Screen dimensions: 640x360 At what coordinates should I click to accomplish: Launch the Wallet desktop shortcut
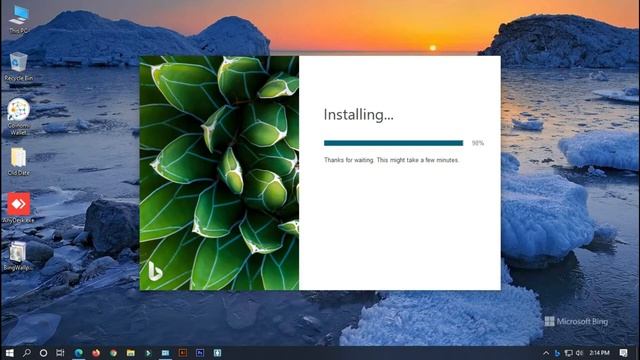pyautogui.click(x=18, y=116)
